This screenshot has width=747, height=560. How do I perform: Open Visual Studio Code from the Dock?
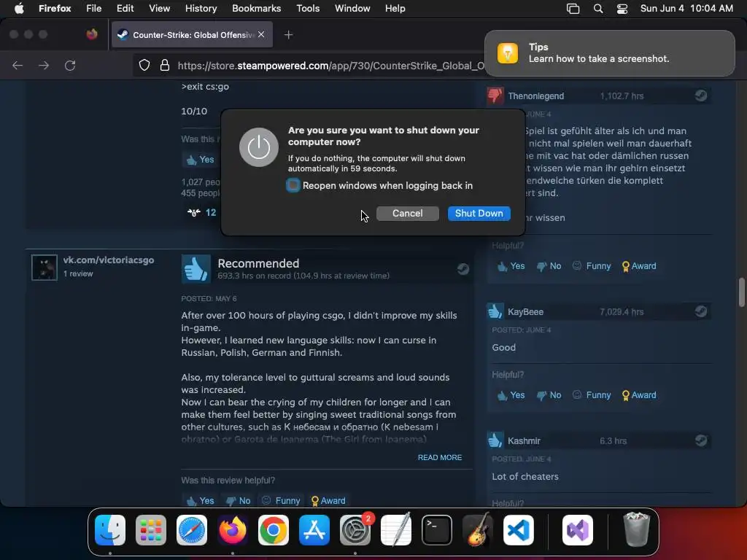click(519, 530)
